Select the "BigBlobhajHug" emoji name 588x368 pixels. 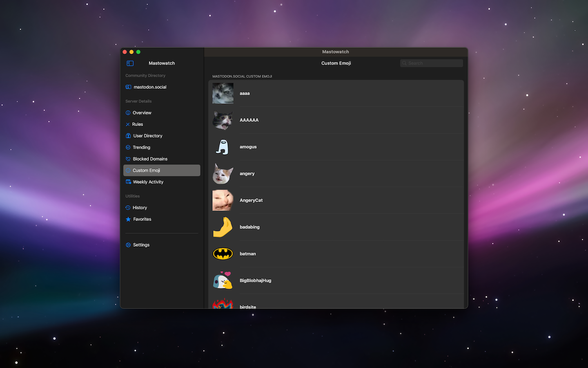[256, 280]
